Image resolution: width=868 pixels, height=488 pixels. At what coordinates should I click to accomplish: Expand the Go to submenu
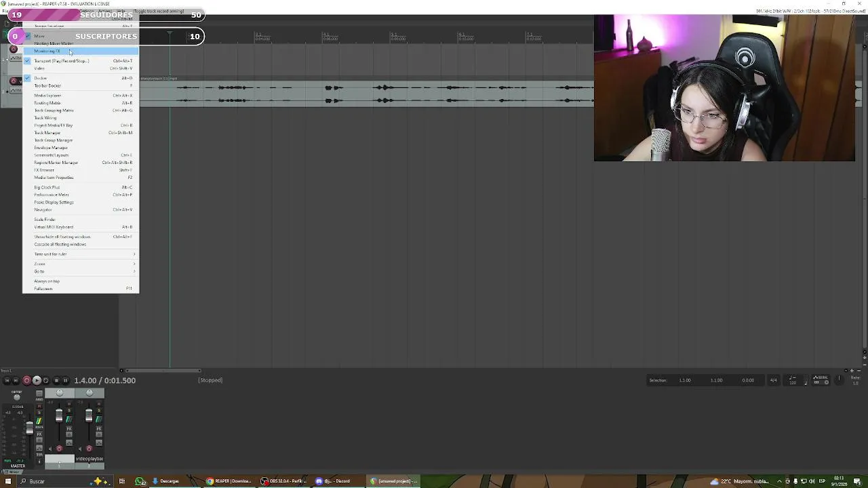[81, 271]
